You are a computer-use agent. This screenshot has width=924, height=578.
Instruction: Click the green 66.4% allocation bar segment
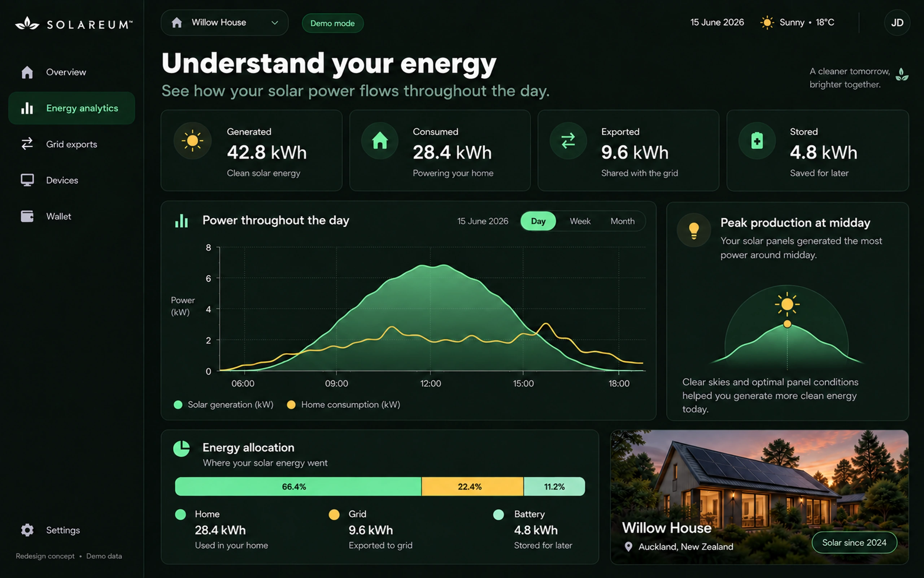[298, 487]
